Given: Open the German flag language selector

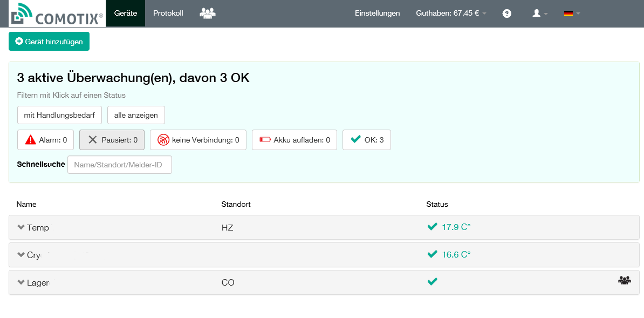Looking at the screenshot, I should point(572,13).
